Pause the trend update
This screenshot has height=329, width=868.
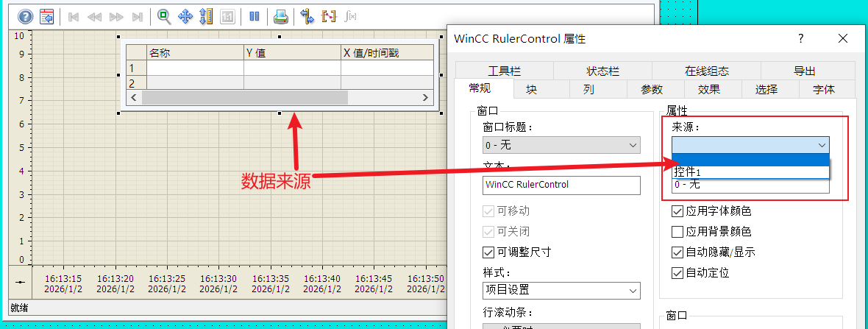255,17
